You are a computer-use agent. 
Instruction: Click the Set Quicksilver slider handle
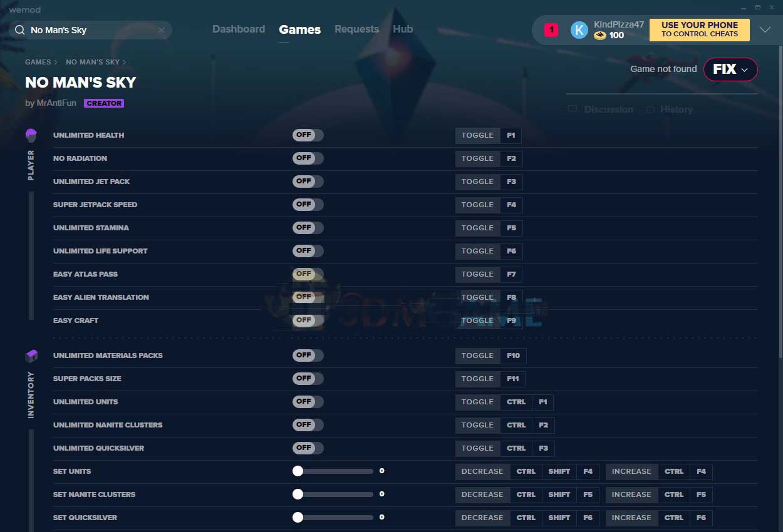(298, 518)
